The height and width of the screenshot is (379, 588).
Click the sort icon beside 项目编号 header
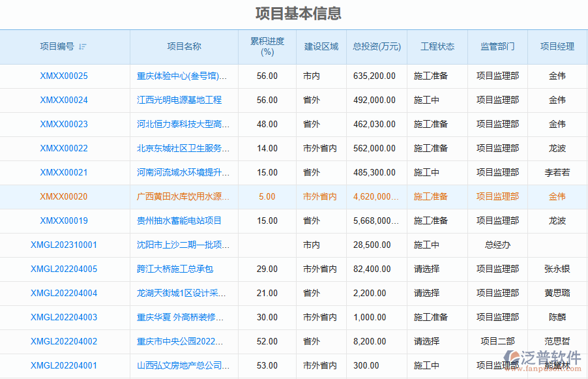click(82, 47)
